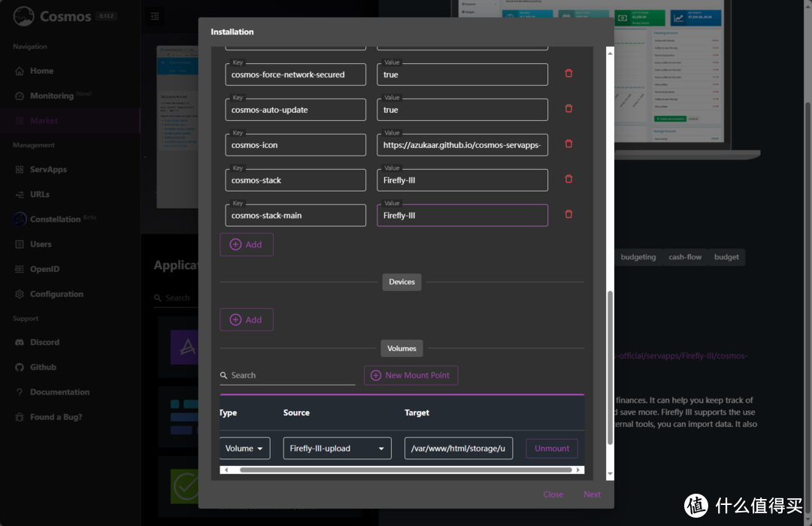The height and width of the screenshot is (526, 812).
Task: Add a new label below cosmos-stack-main
Action: point(247,244)
